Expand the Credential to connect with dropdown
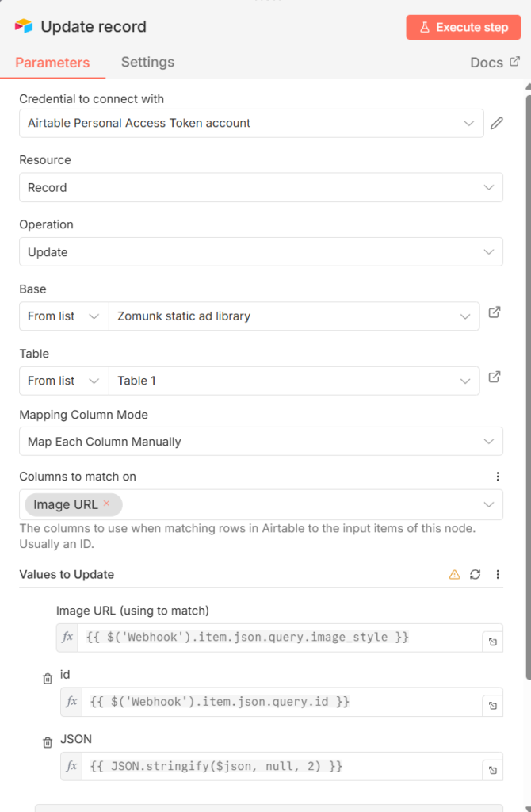The height and width of the screenshot is (812, 531). (x=469, y=123)
